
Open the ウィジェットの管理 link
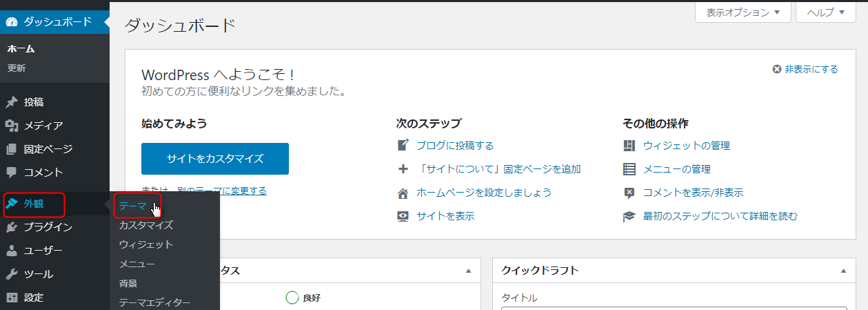tap(687, 146)
